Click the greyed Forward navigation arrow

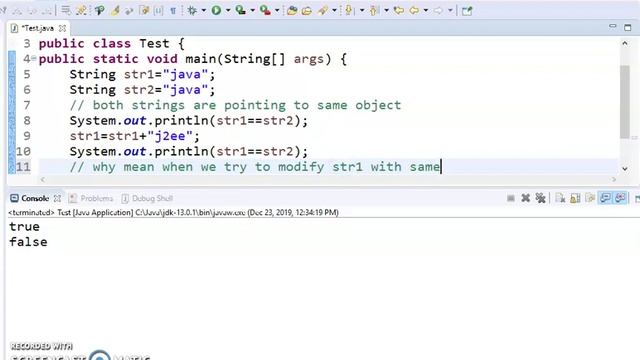pos(438,10)
